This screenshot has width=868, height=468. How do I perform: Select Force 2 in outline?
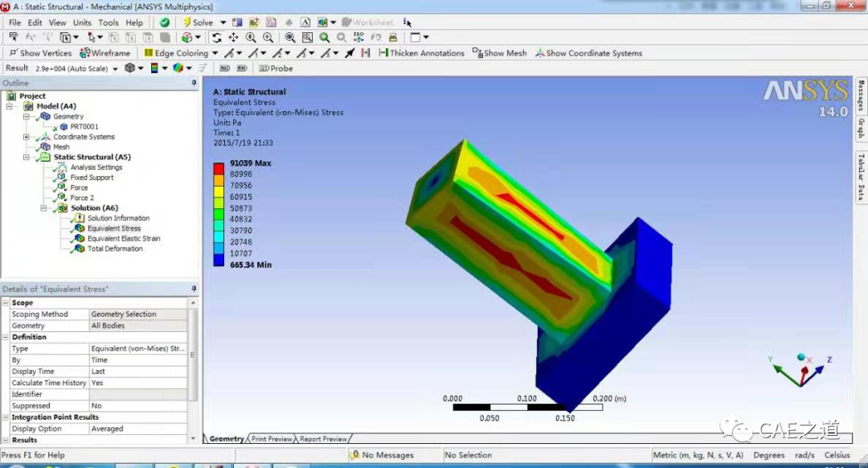pos(82,198)
